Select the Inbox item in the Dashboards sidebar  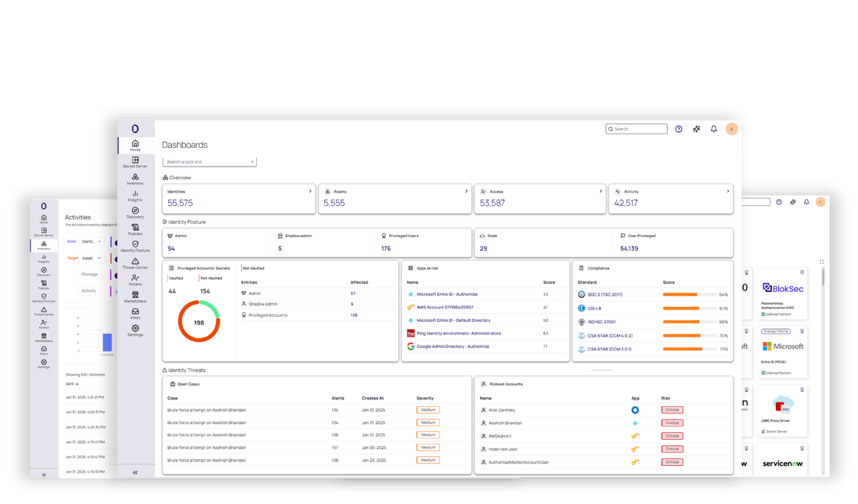135,314
